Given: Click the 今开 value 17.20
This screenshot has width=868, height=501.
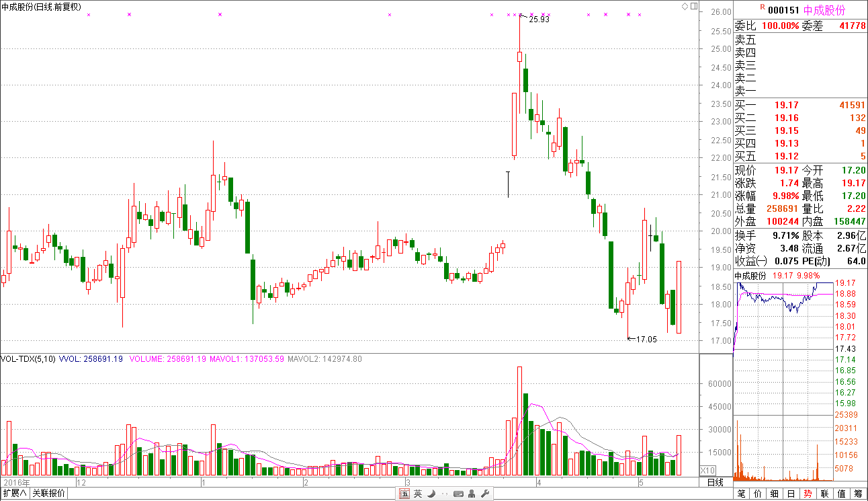Looking at the screenshot, I should pyautogui.click(x=853, y=171).
